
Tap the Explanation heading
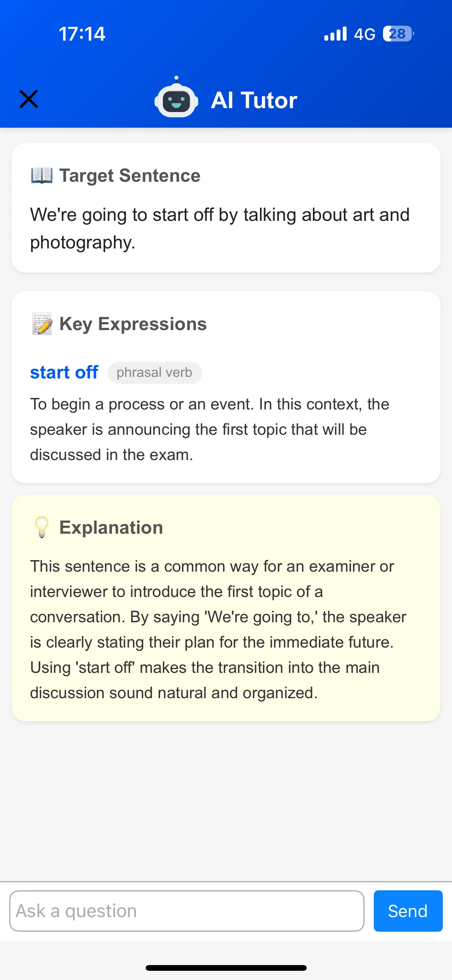[x=111, y=527]
